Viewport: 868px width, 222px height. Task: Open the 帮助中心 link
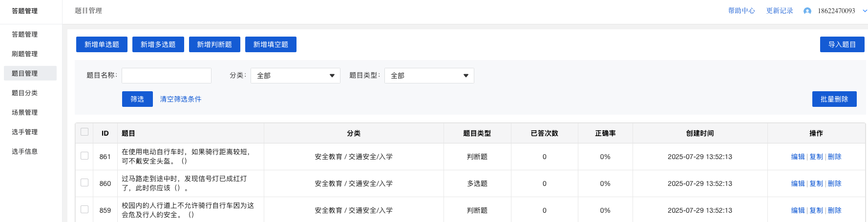741,11
